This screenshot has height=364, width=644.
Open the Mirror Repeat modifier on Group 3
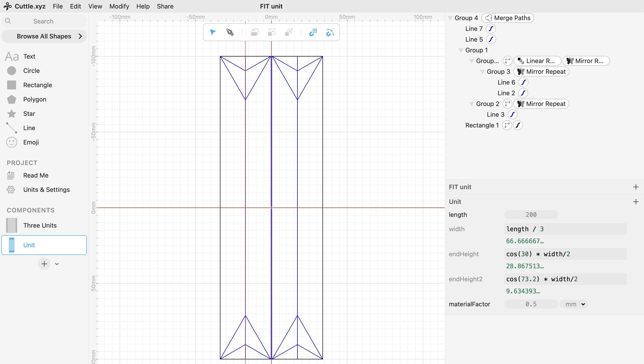[541, 72]
